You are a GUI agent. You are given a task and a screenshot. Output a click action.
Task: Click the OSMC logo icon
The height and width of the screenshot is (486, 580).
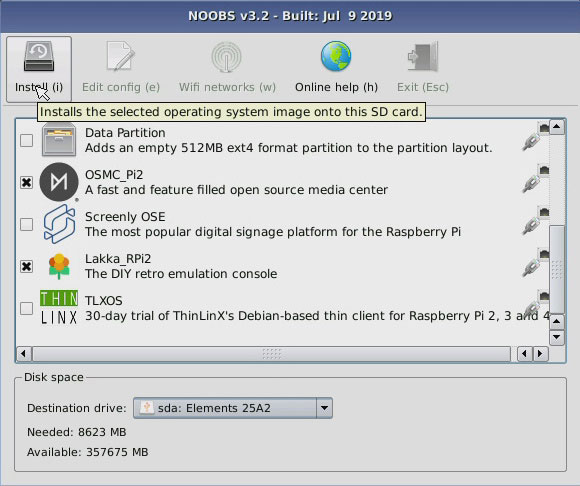tap(59, 182)
